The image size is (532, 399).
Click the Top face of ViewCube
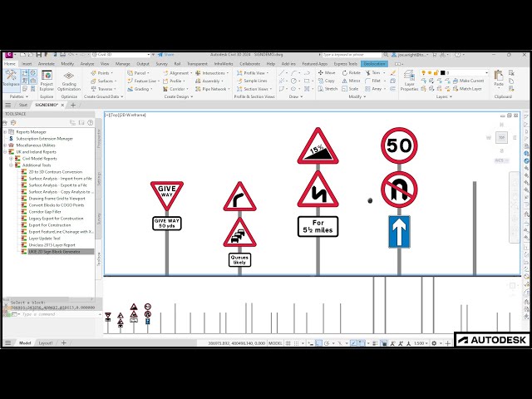501,138
